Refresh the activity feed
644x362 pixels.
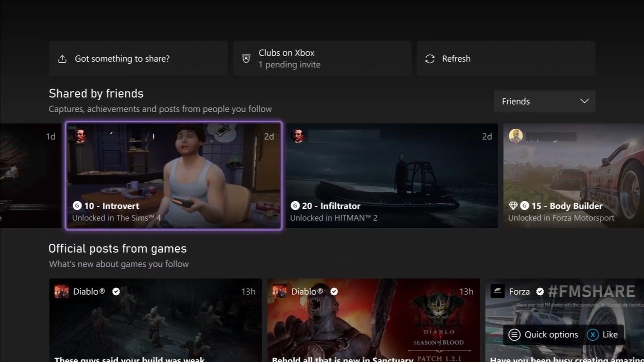[506, 58]
